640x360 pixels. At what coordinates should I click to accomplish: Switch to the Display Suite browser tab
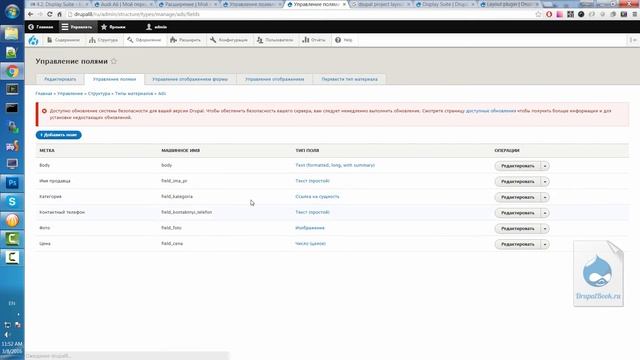pos(445,4)
